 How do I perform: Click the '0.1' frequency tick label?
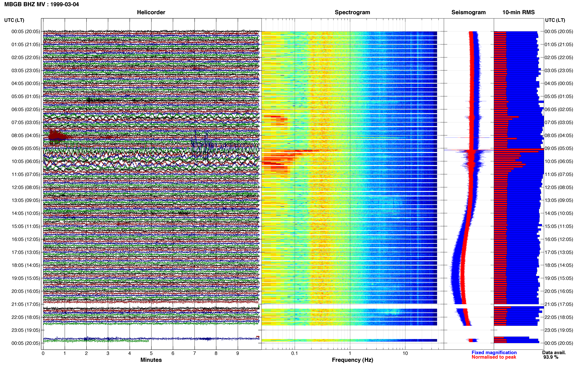(295, 353)
